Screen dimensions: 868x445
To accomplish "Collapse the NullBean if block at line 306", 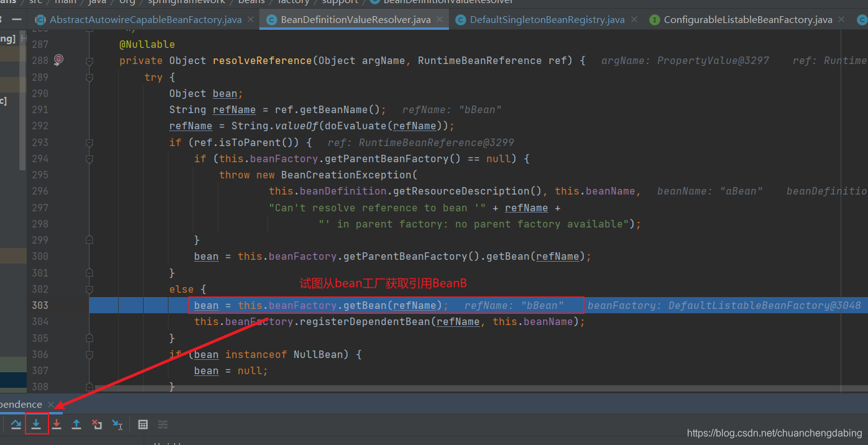I will tap(90, 354).
